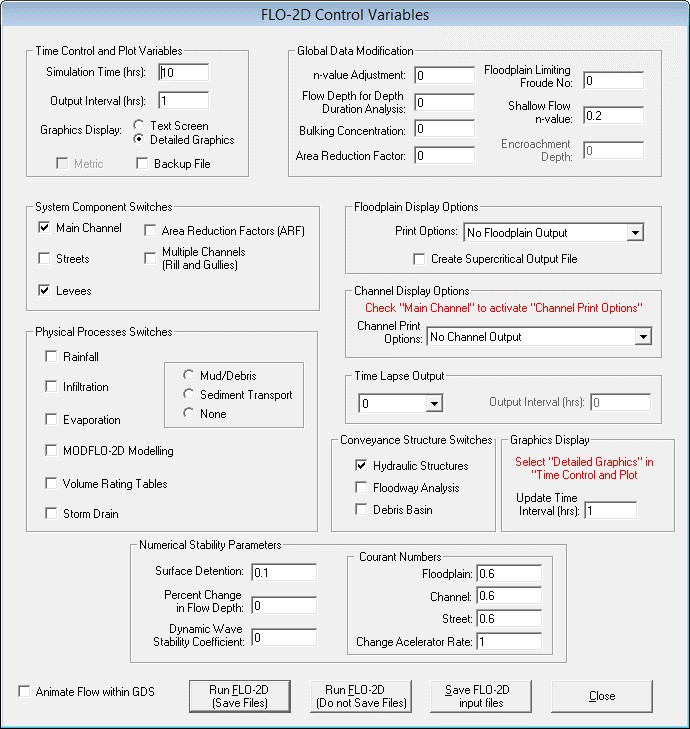Uncheck Hydraulic Structures checkbox

coord(361,466)
